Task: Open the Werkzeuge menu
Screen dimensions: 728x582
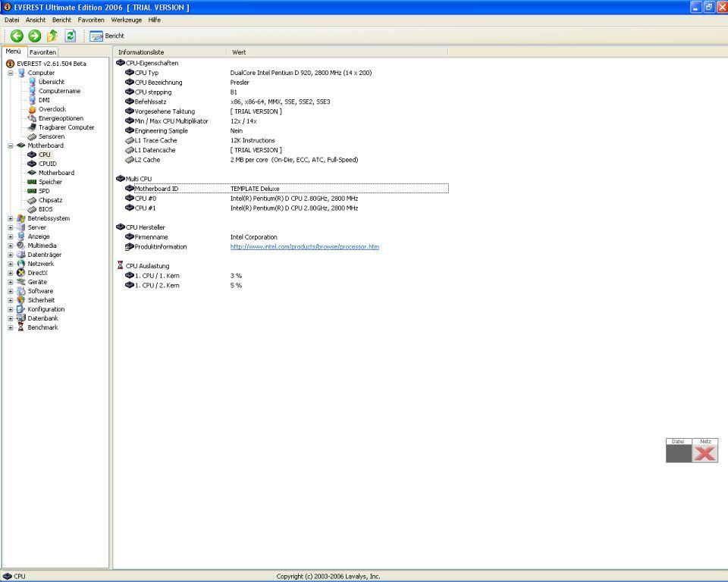Action: [x=127, y=20]
